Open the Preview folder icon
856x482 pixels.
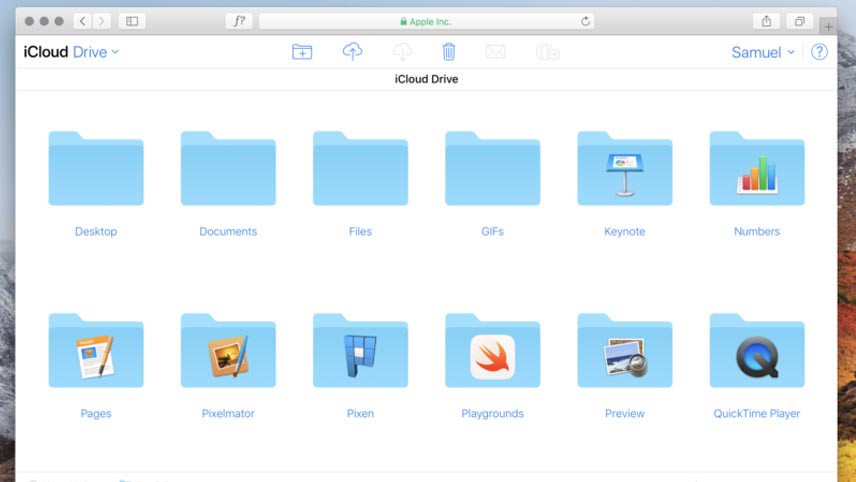coord(625,350)
